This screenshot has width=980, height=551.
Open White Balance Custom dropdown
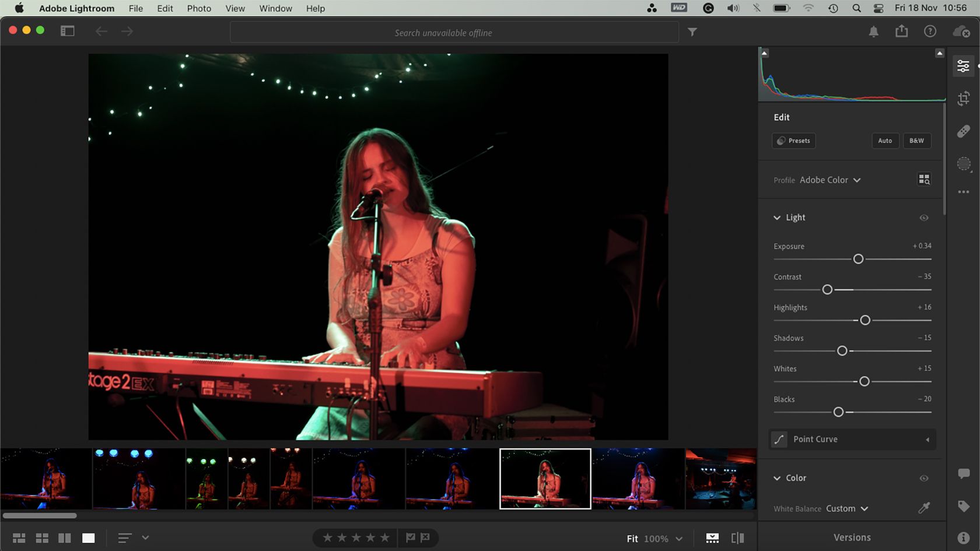click(846, 508)
